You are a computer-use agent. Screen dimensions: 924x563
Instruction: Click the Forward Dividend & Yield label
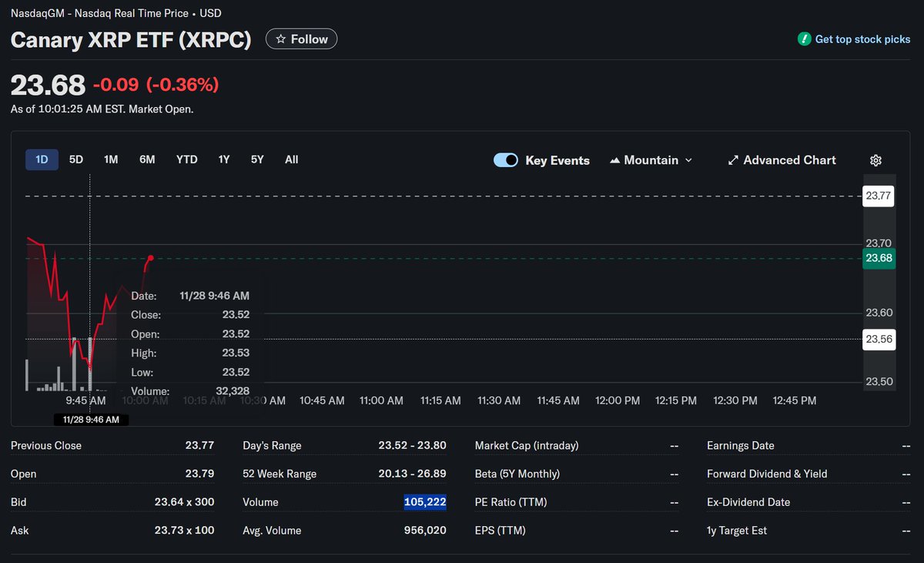pyautogui.click(x=767, y=474)
